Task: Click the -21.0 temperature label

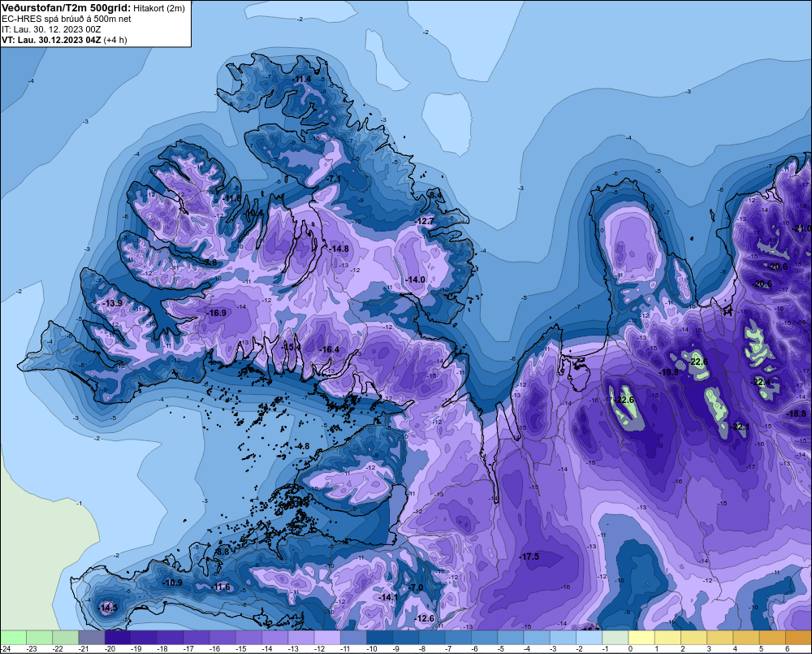Action: [x=802, y=228]
